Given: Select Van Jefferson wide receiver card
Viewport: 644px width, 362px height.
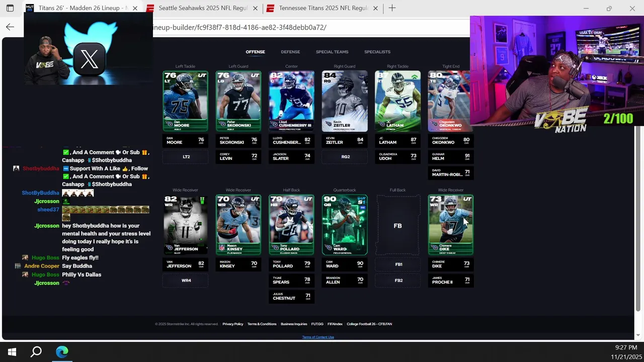Looking at the screenshot, I should coord(185,225).
